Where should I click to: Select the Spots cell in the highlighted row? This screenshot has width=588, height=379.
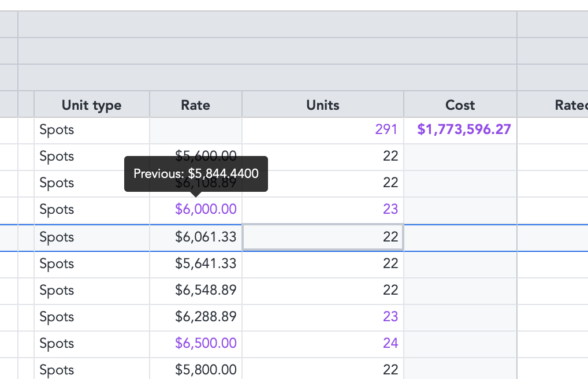[x=92, y=237]
